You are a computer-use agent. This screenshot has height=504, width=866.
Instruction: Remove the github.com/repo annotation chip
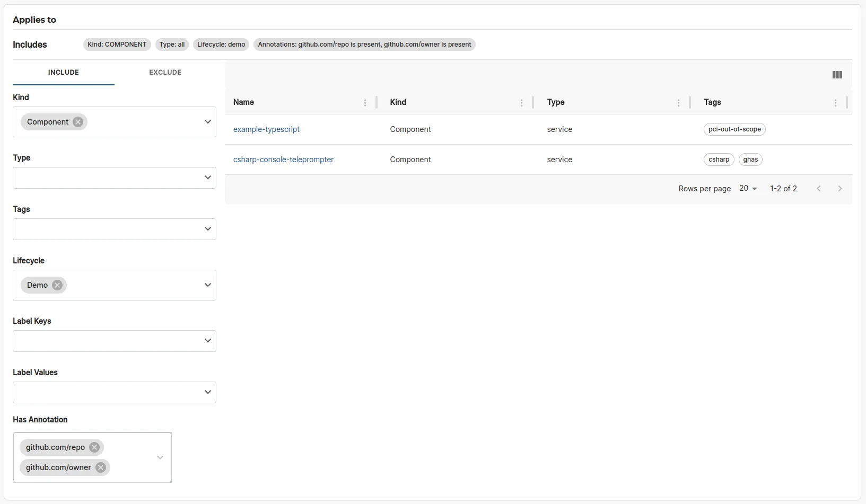95,447
